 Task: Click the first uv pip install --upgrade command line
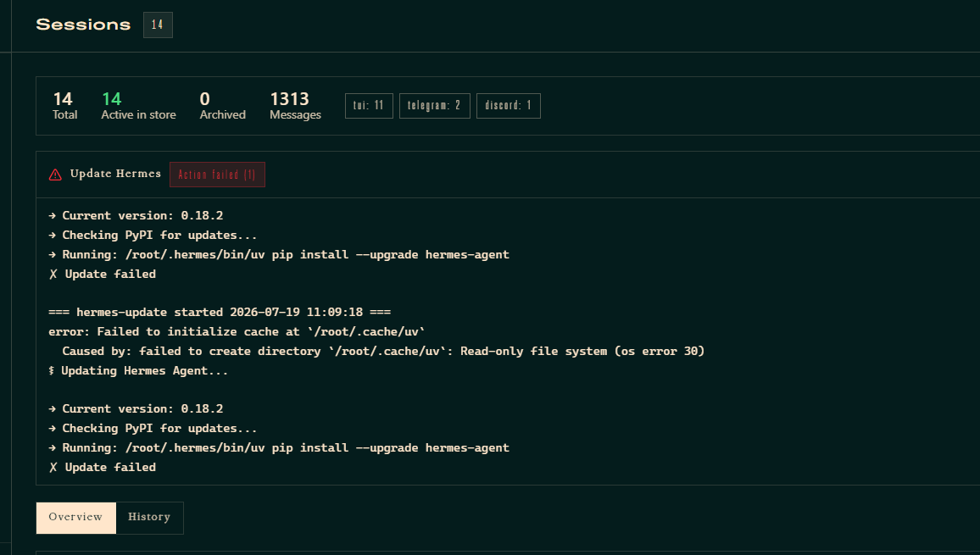(x=279, y=254)
